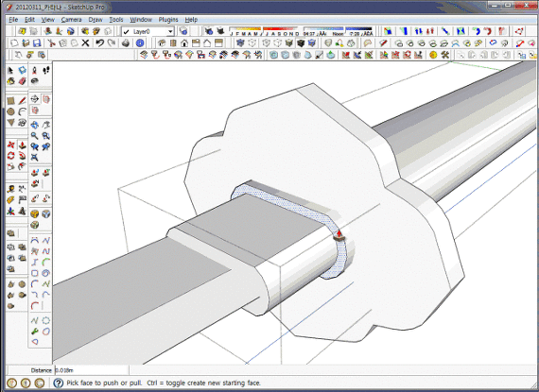Choose the Rectangle drawing tool
Viewport: 539px width, 392px height.
[11, 101]
